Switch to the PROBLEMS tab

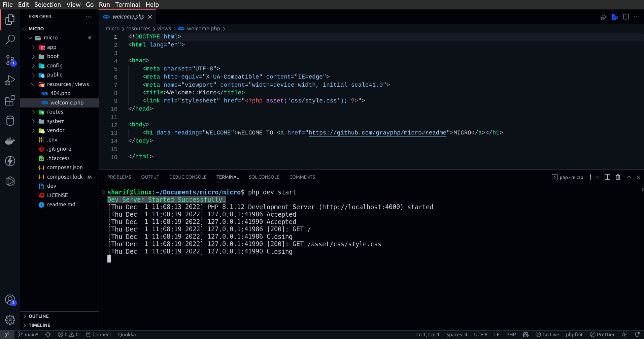point(119,177)
